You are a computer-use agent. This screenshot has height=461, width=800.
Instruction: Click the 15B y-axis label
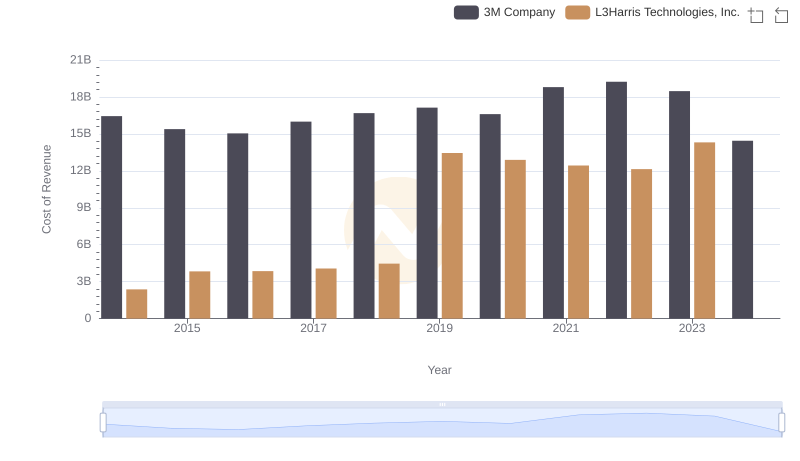81,134
